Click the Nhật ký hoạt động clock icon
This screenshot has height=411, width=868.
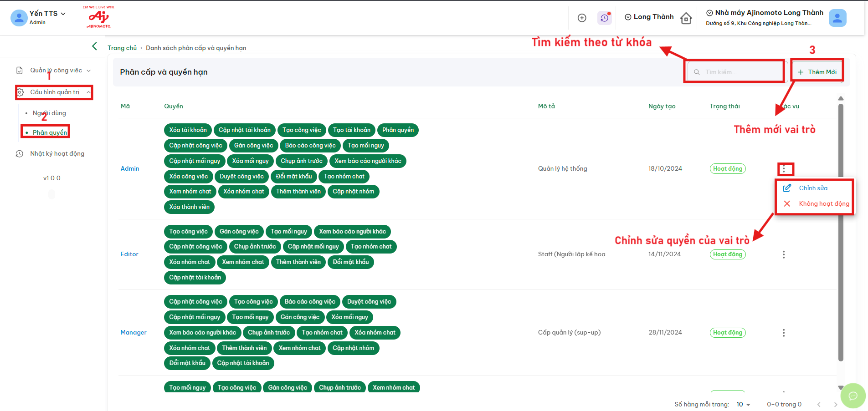pyautogui.click(x=20, y=154)
